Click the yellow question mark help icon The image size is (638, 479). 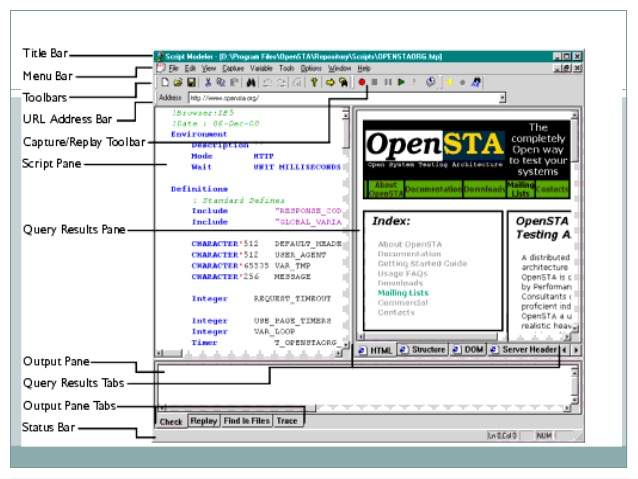314,83
